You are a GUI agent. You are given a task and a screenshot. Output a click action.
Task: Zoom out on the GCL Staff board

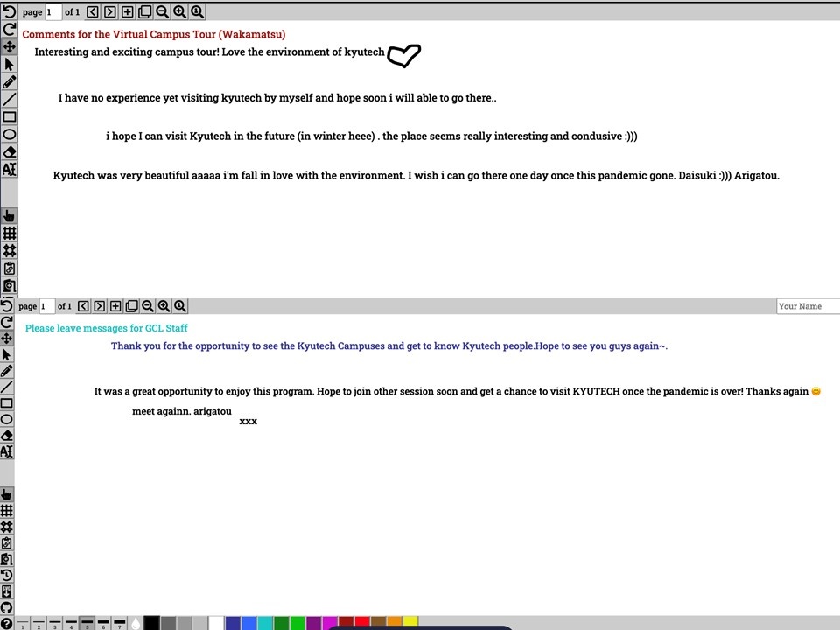tap(147, 306)
